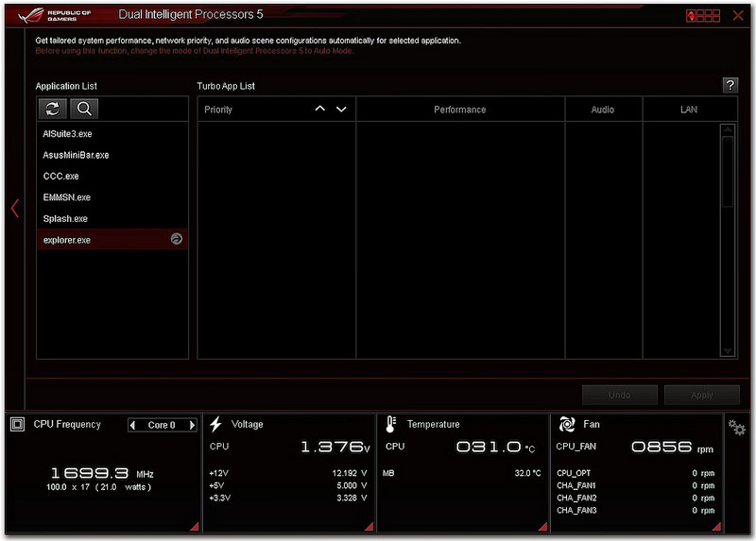The width and height of the screenshot is (756, 541).
Task: Expand the Voltage panel corner
Action: point(369,527)
